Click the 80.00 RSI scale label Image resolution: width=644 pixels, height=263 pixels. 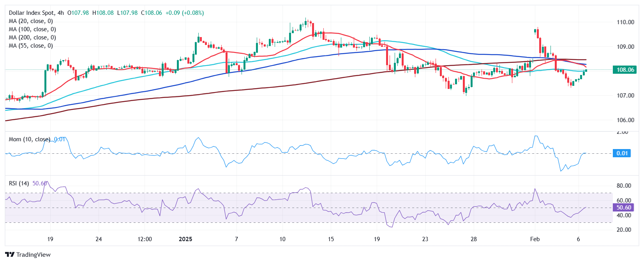point(624,186)
